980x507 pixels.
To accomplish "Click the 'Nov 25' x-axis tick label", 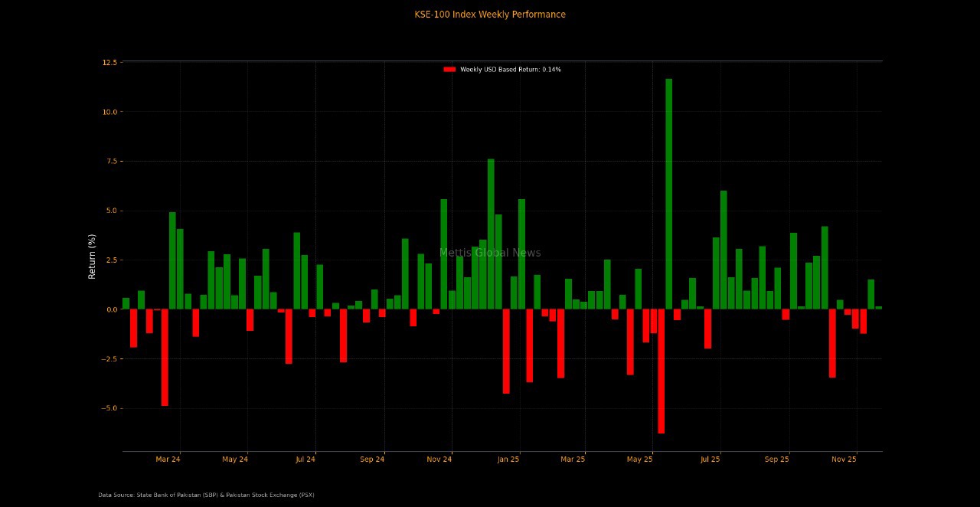I will (844, 460).
